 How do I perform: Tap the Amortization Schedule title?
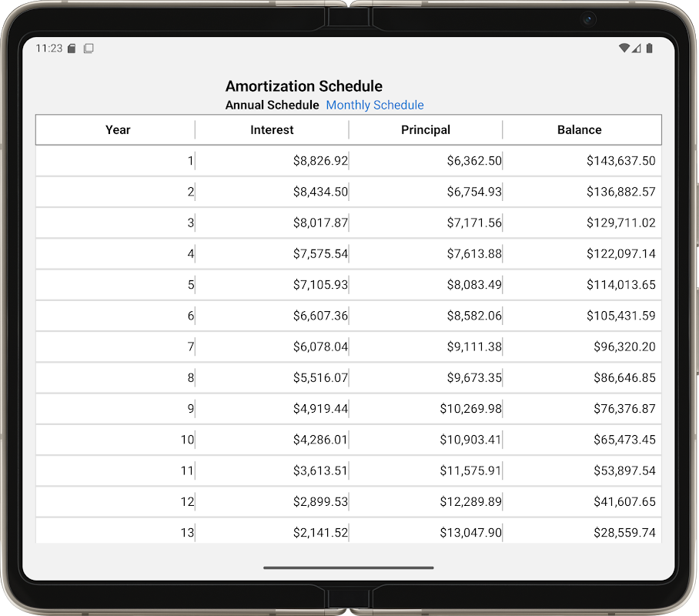pos(303,86)
